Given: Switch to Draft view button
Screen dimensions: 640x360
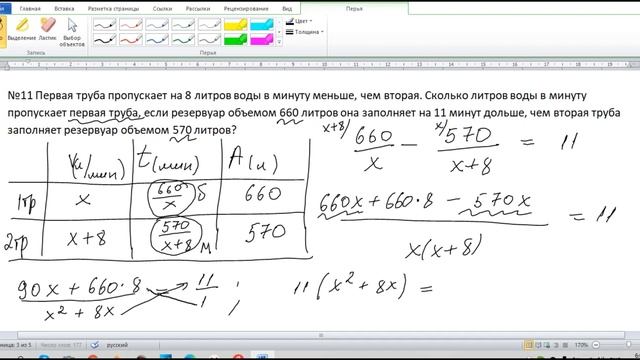Looking at the screenshot, I should point(565,345).
